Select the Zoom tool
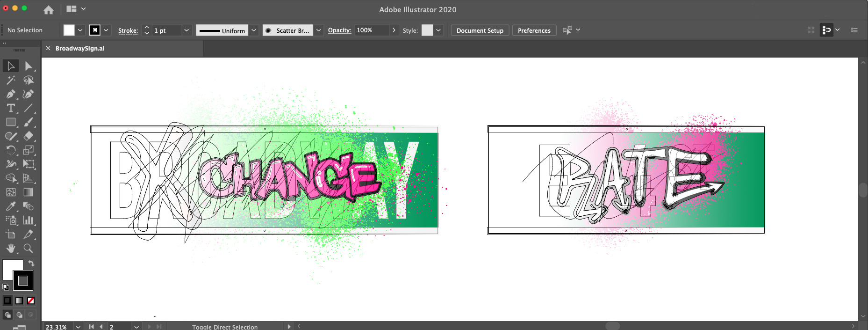 pyautogui.click(x=29, y=249)
